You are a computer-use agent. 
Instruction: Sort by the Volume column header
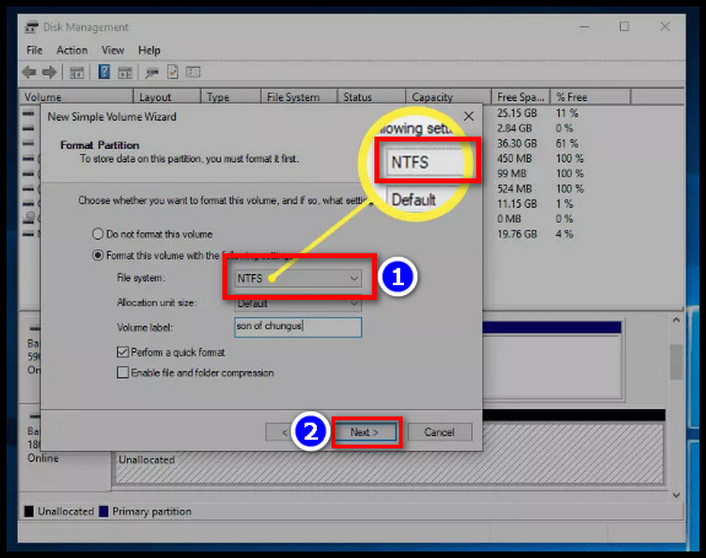(77, 97)
